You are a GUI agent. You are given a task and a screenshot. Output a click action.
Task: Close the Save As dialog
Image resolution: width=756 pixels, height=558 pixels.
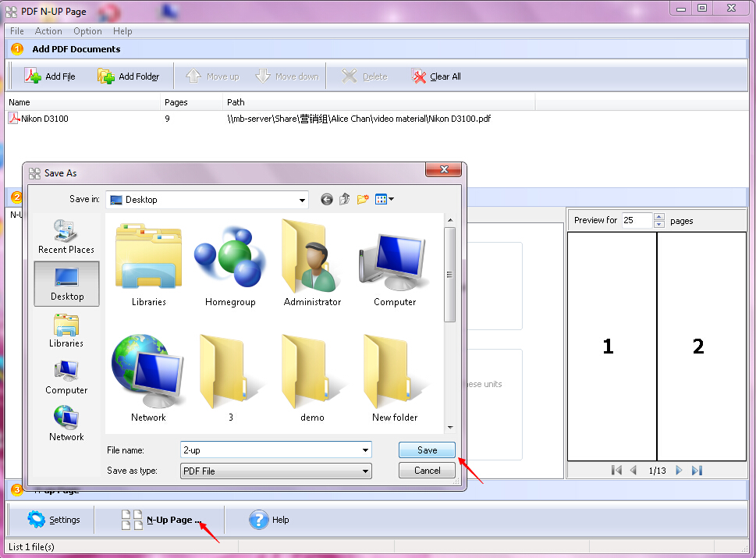[x=444, y=169]
